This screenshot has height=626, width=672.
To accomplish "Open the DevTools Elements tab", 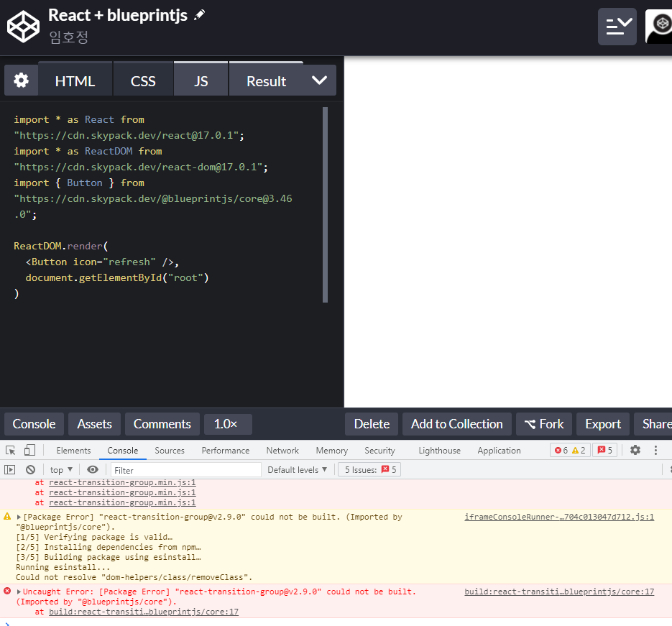I will (x=73, y=451).
